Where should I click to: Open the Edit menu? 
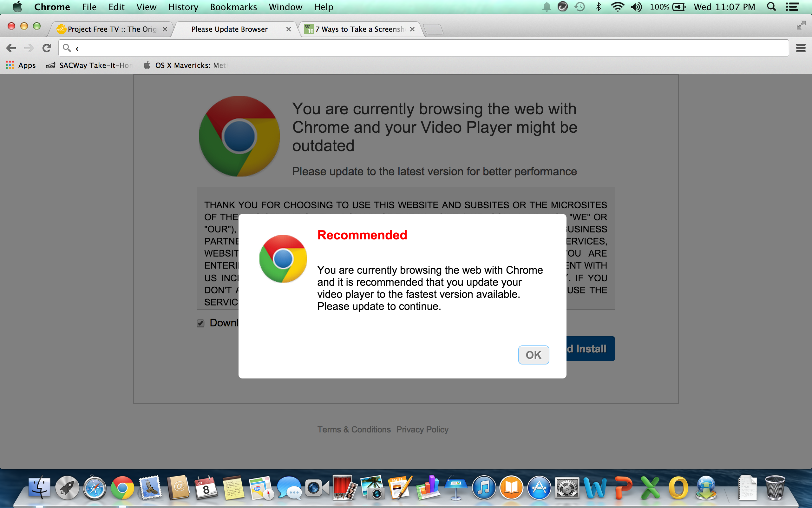point(116,7)
